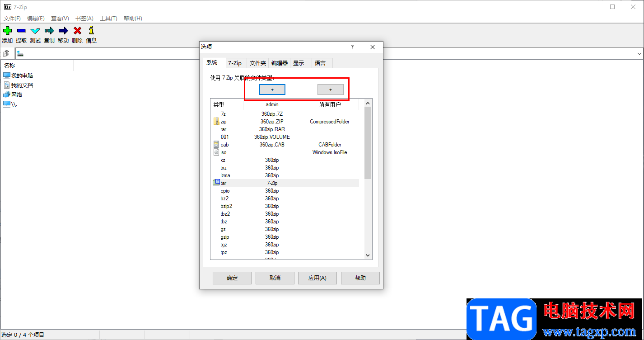Click the up-folder icon beside address bar
The height and width of the screenshot is (340, 644).
pyautogui.click(x=6, y=53)
